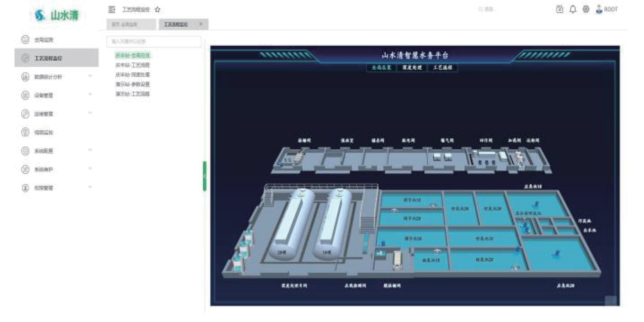
Task: Open the 演示站-参数设置 tree item
Action: tap(133, 84)
